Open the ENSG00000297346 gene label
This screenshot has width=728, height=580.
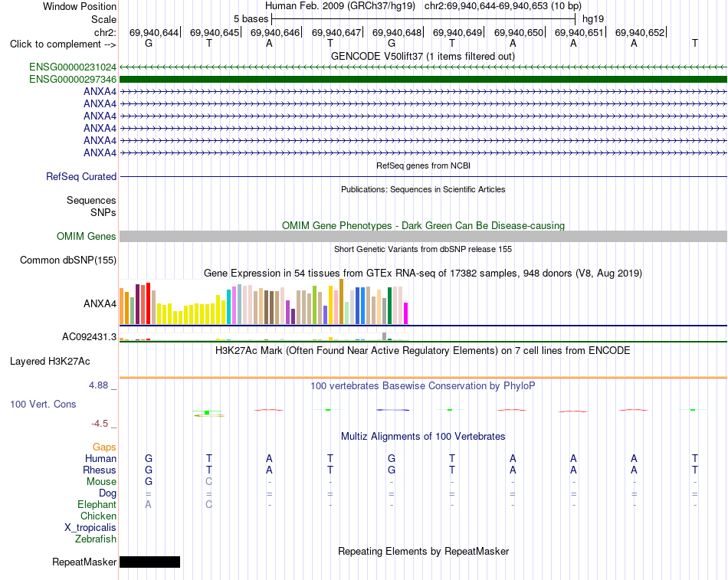coord(73,80)
